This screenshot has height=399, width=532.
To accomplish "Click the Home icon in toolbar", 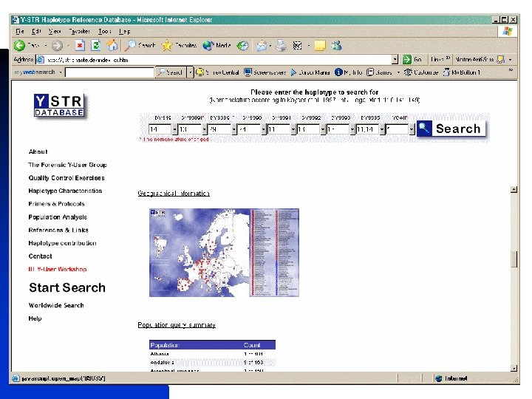I will click(112, 45).
